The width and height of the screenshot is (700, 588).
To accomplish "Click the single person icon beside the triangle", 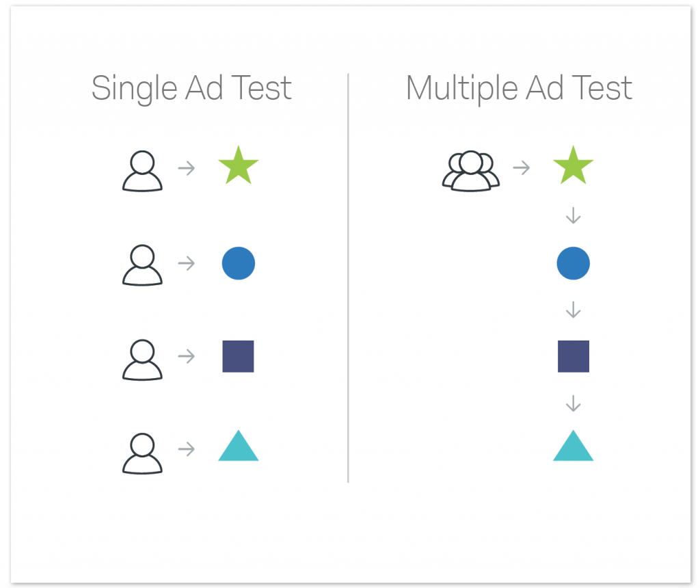I will point(142,453).
